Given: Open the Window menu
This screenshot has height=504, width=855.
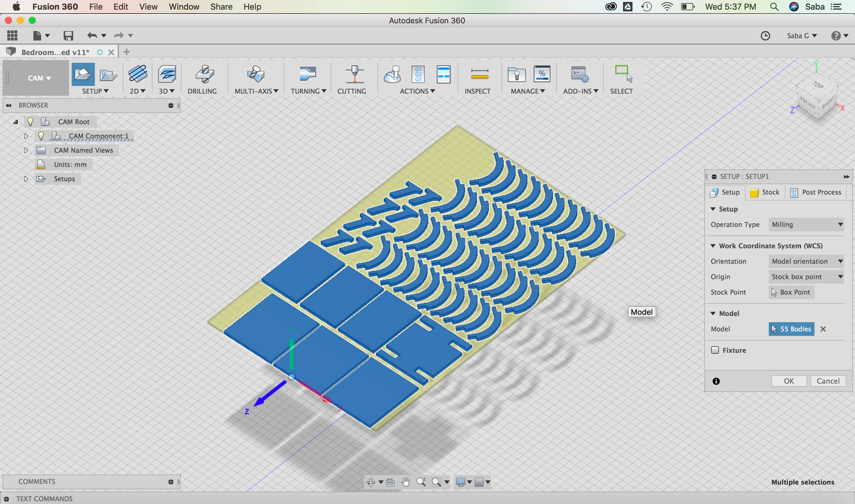Looking at the screenshot, I should tap(183, 7).
